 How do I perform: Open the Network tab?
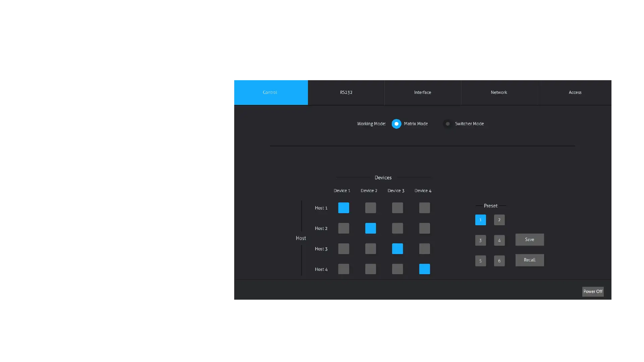(x=499, y=92)
